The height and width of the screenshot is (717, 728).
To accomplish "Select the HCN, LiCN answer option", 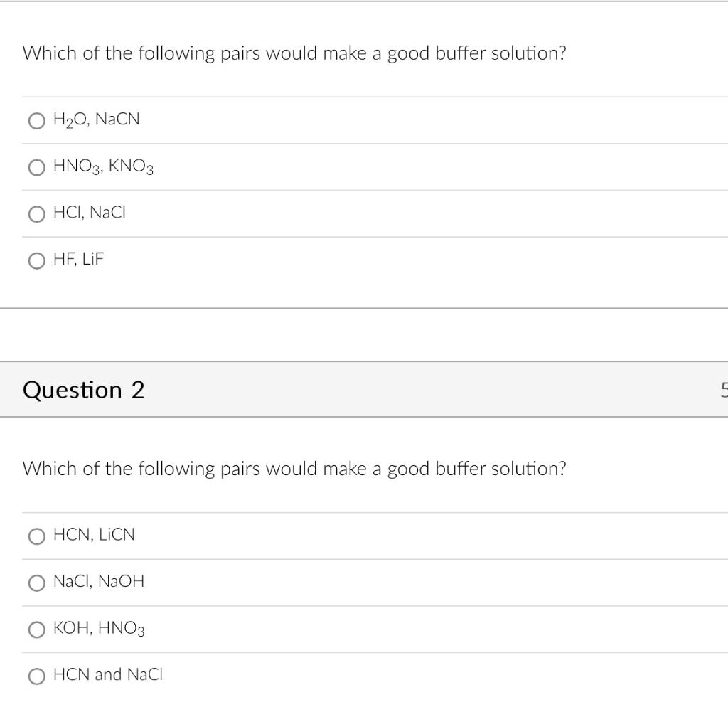I will click(x=37, y=536).
